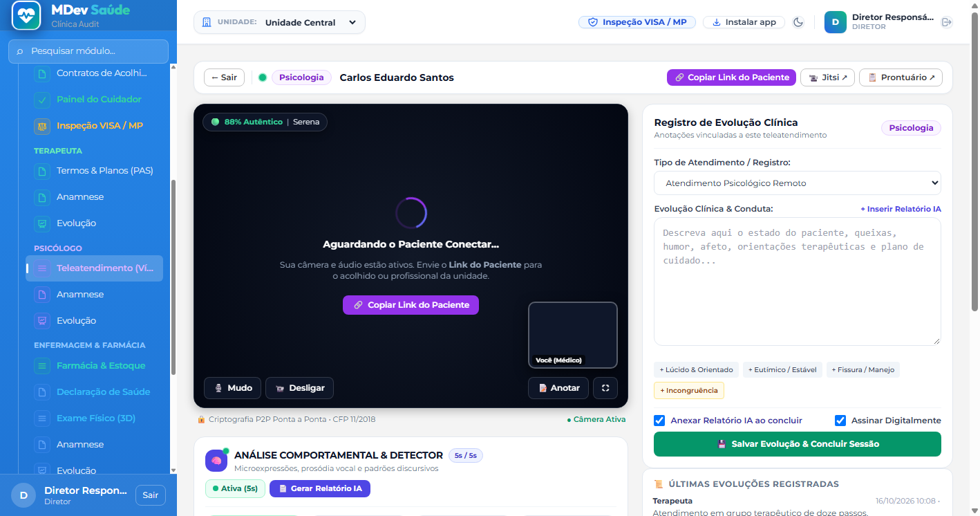This screenshot has width=980, height=516.
Task: Toggle dark mode moon icon
Action: pyautogui.click(x=798, y=22)
